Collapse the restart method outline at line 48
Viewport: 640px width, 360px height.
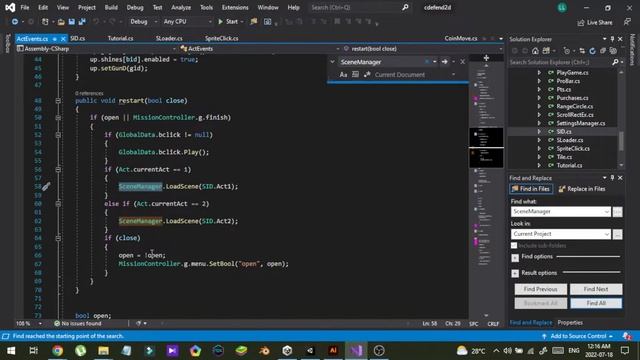coord(58,100)
